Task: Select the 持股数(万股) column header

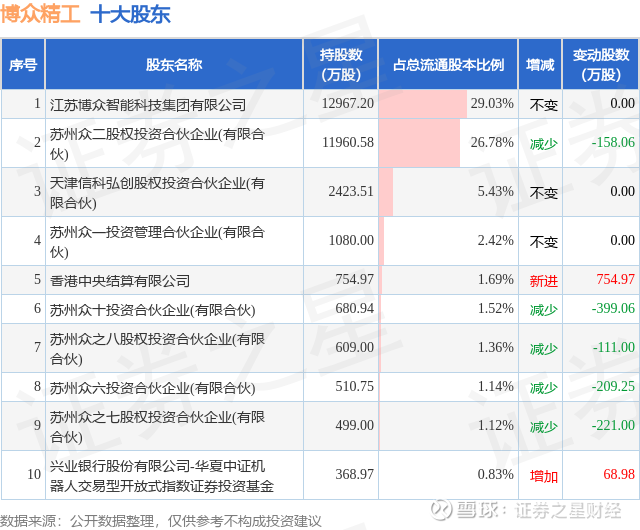Action: (x=341, y=65)
